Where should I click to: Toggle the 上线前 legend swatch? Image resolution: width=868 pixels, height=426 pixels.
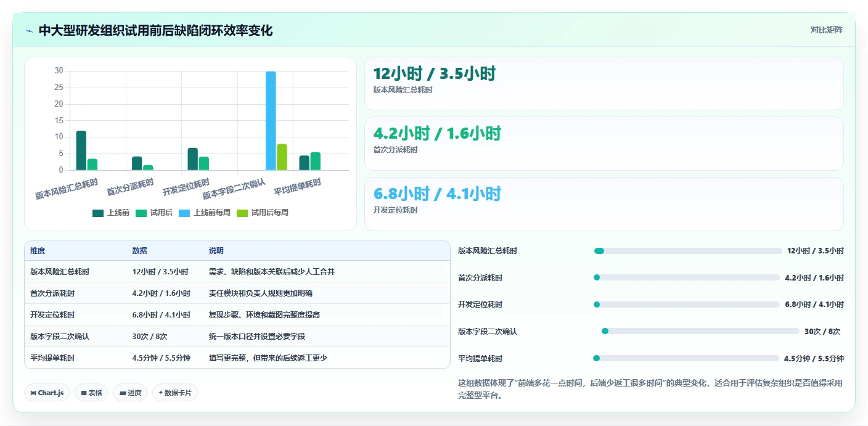pyautogui.click(x=98, y=213)
